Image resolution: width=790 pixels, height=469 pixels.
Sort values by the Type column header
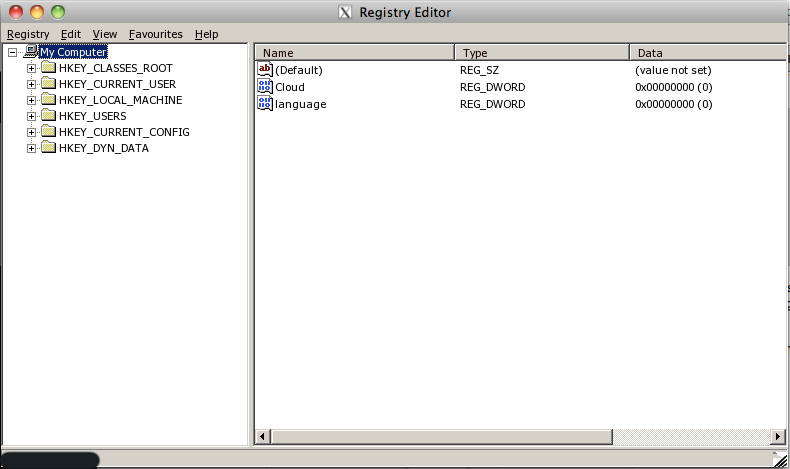tap(542, 52)
